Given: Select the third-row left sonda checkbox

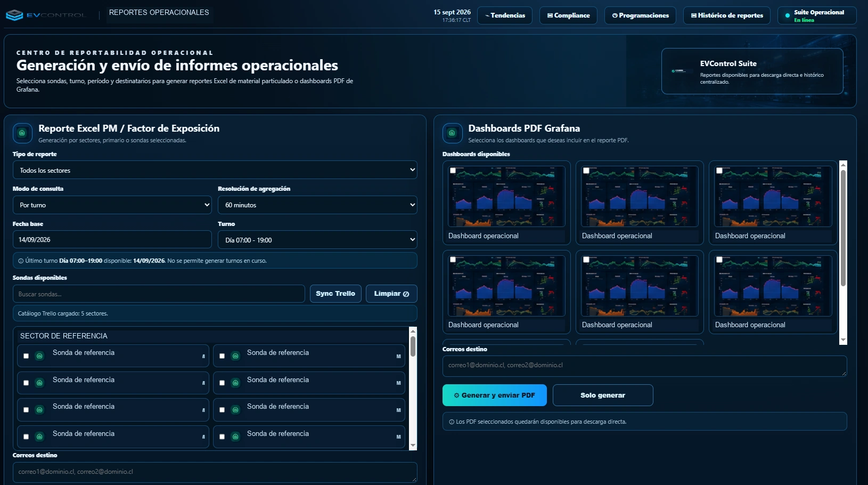Looking at the screenshot, I should click(x=26, y=410).
